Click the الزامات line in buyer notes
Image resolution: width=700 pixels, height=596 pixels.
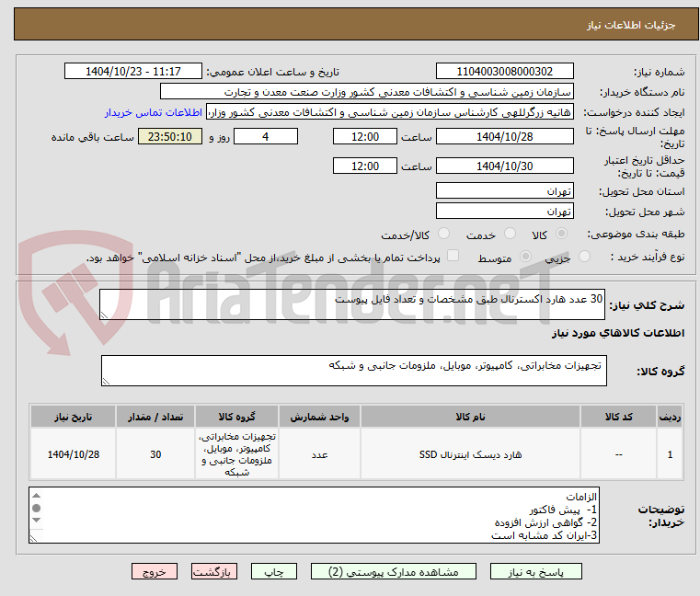(x=581, y=497)
